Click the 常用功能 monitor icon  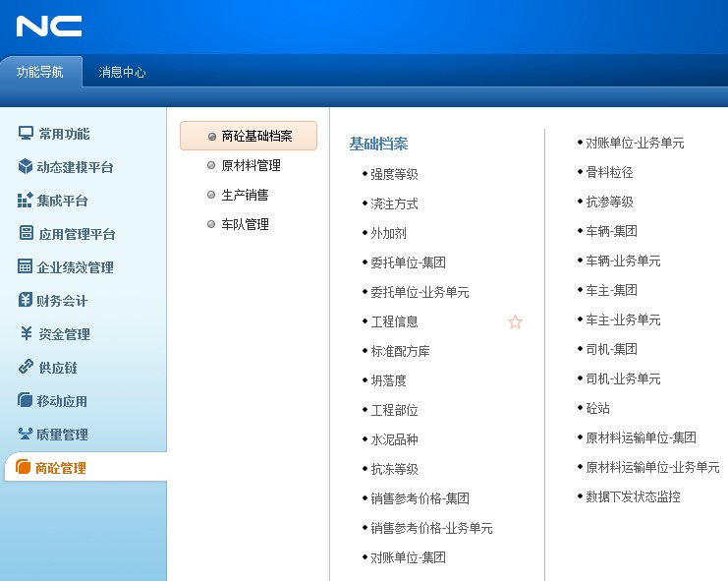click(x=26, y=134)
